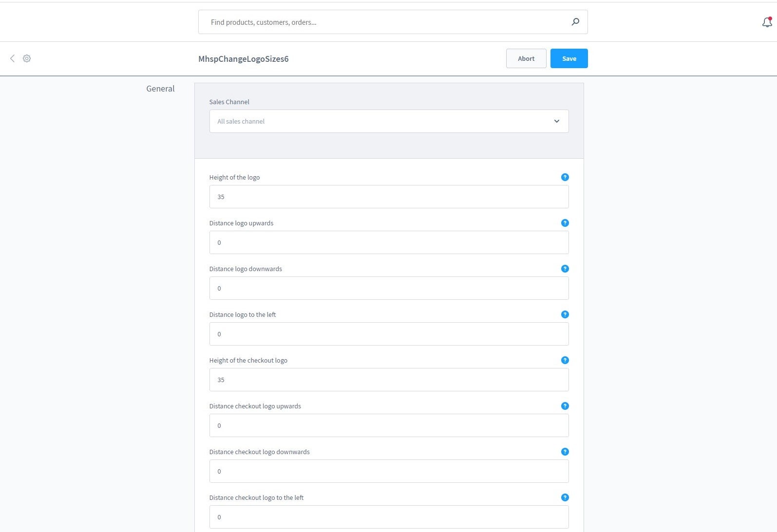Show help for Height of the checkout logo
The height and width of the screenshot is (532, 777).
click(x=565, y=360)
